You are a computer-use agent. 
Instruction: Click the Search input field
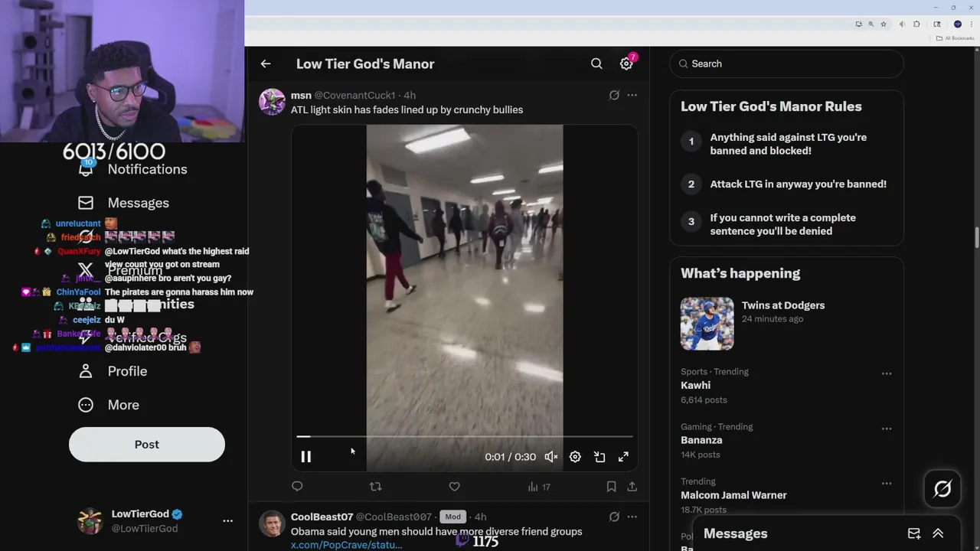coord(786,64)
